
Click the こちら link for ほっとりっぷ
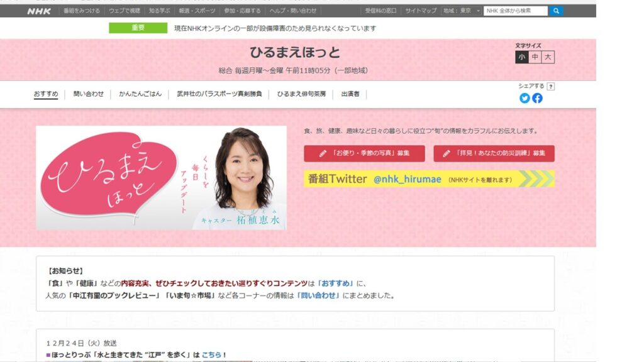point(211,355)
